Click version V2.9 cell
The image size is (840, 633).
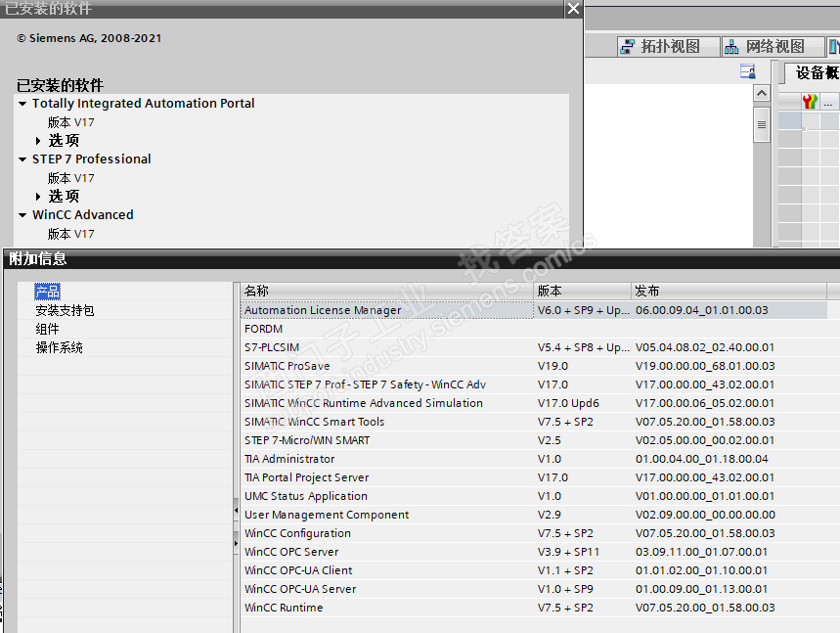coord(550,515)
